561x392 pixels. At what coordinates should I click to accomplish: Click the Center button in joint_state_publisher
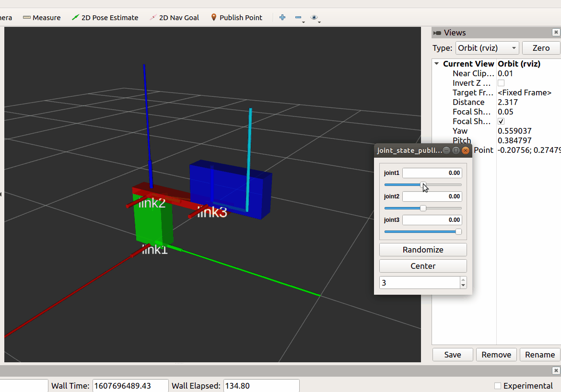422,266
